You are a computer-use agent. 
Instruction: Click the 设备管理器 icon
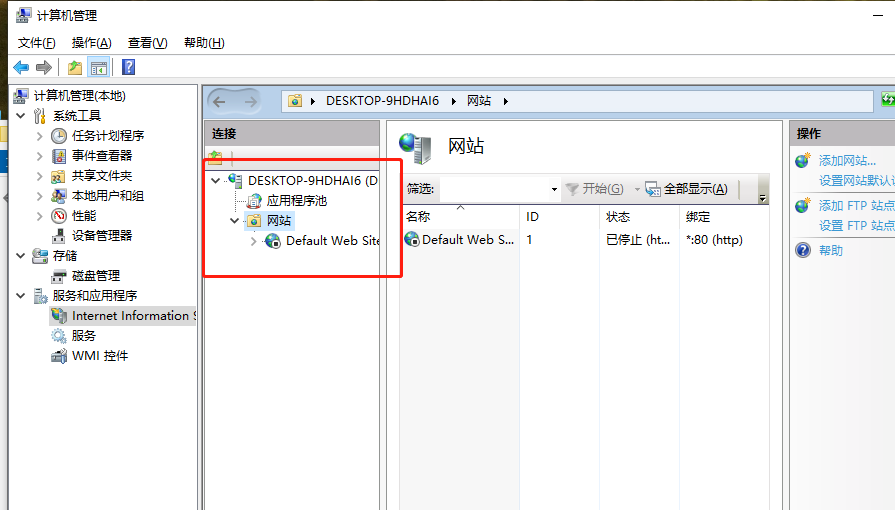[x=59, y=236]
